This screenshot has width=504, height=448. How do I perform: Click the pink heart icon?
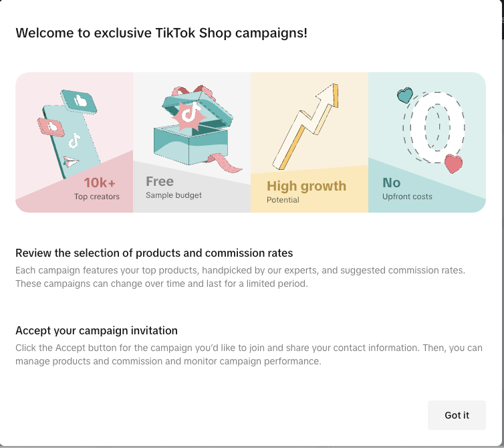tap(453, 163)
